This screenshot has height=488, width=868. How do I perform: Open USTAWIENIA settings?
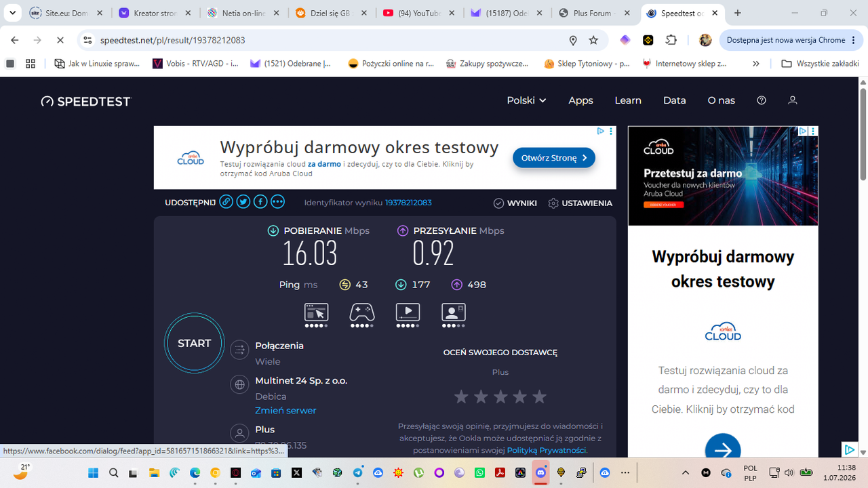[580, 203]
